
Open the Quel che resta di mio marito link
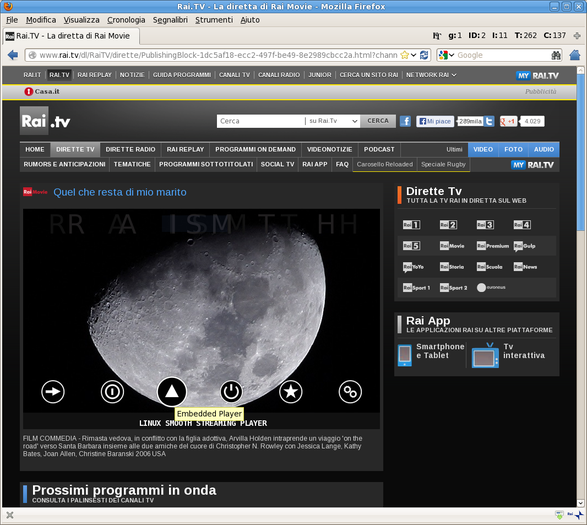click(120, 192)
